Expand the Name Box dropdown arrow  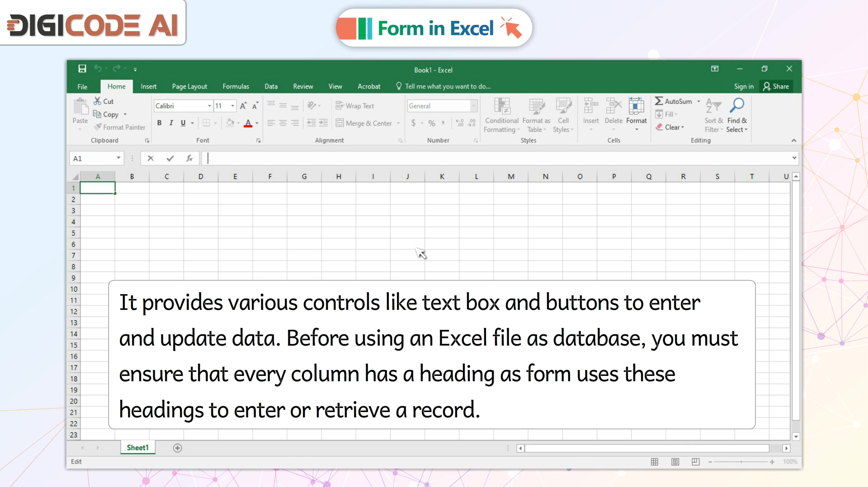118,158
